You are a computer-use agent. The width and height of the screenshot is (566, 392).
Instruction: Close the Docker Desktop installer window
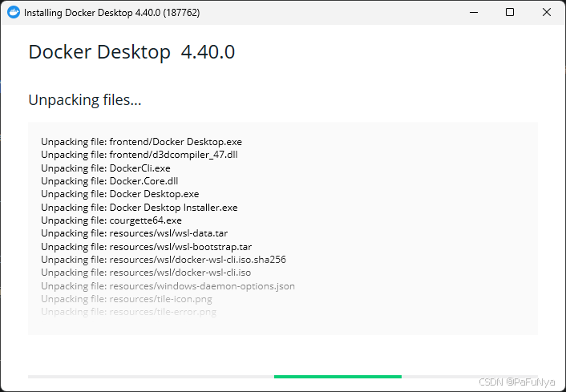(547, 12)
